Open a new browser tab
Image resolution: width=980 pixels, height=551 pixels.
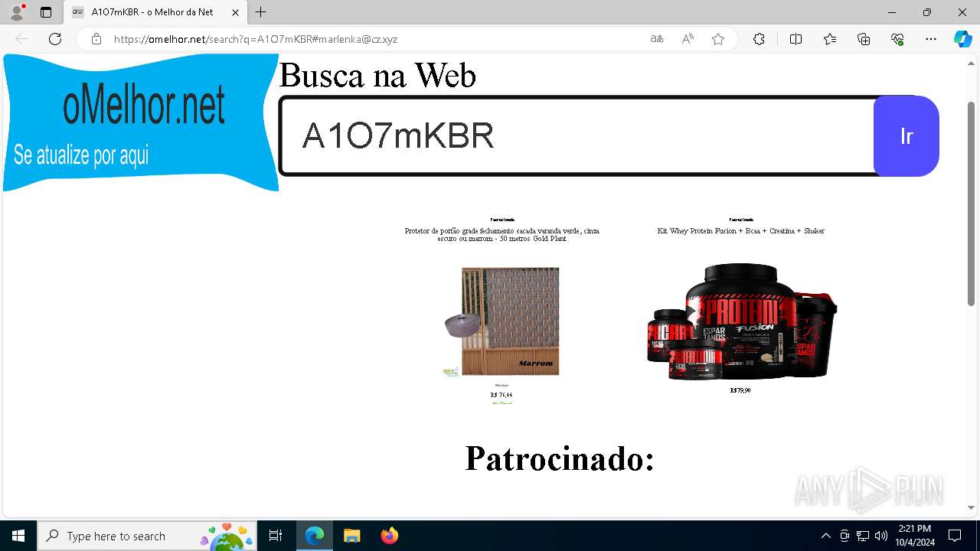pos(261,12)
